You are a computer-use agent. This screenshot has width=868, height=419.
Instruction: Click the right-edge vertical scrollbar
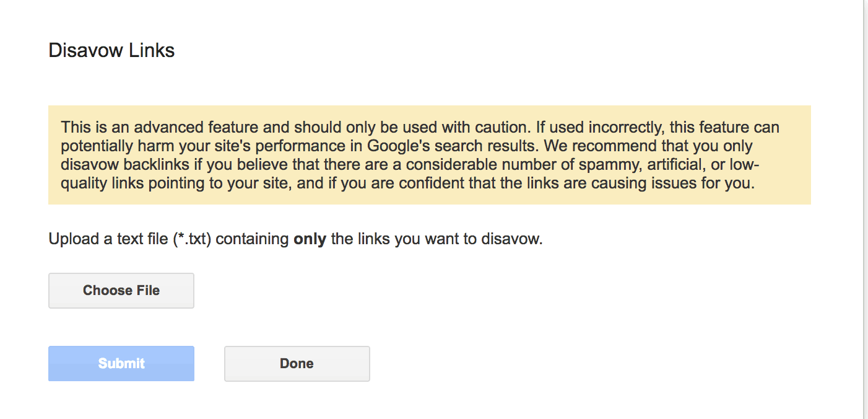864,209
